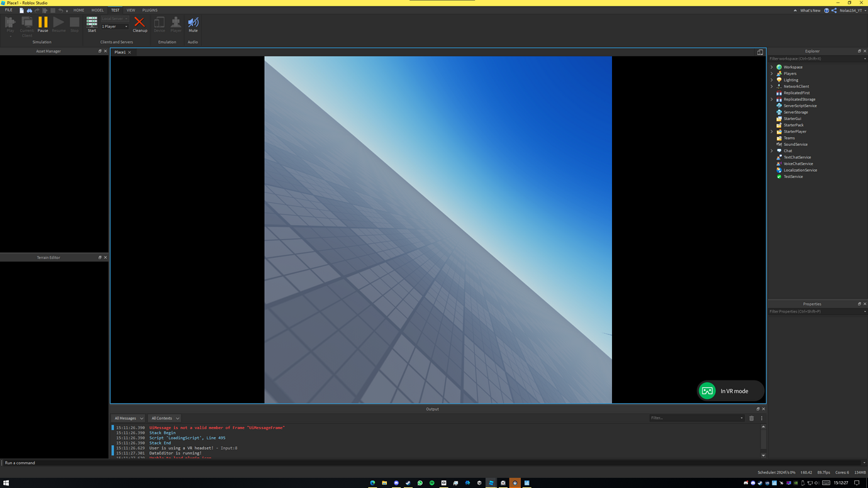Expand the Players tree node

pos(772,74)
